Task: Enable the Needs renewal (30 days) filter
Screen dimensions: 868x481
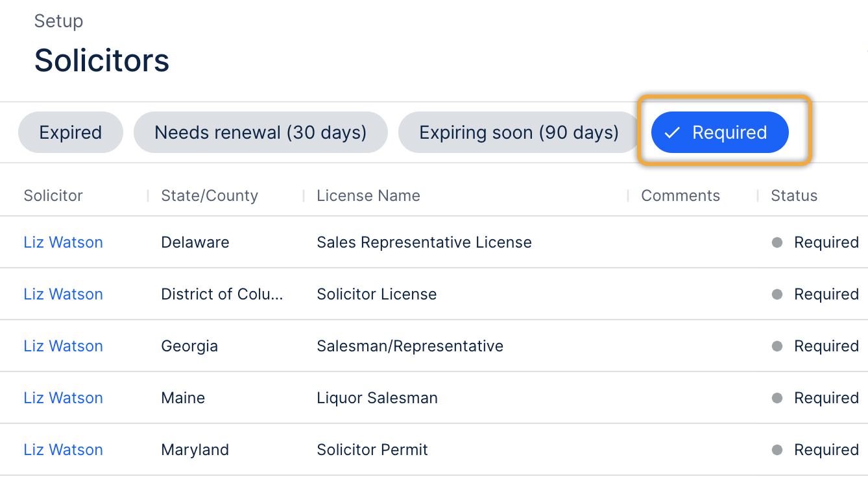Action: (260, 132)
